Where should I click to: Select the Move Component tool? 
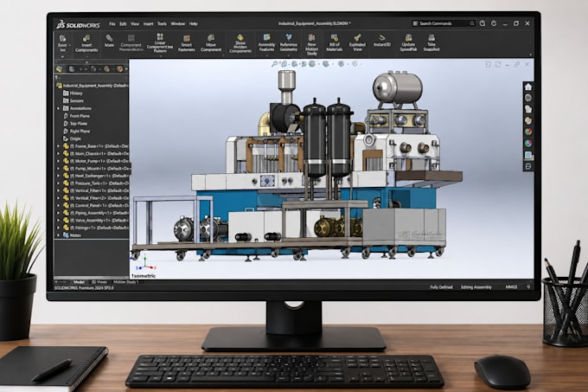[211, 43]
